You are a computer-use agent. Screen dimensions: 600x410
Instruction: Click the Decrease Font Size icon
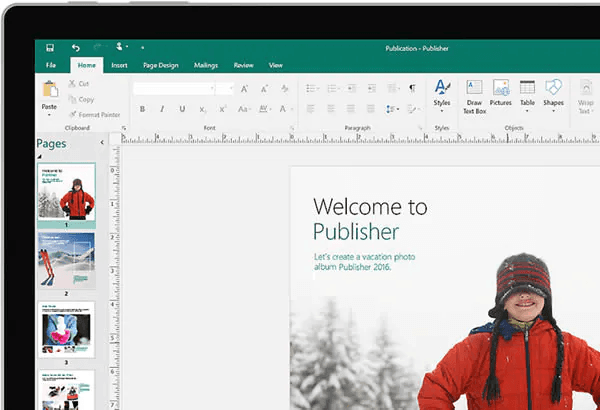[264, 89]
